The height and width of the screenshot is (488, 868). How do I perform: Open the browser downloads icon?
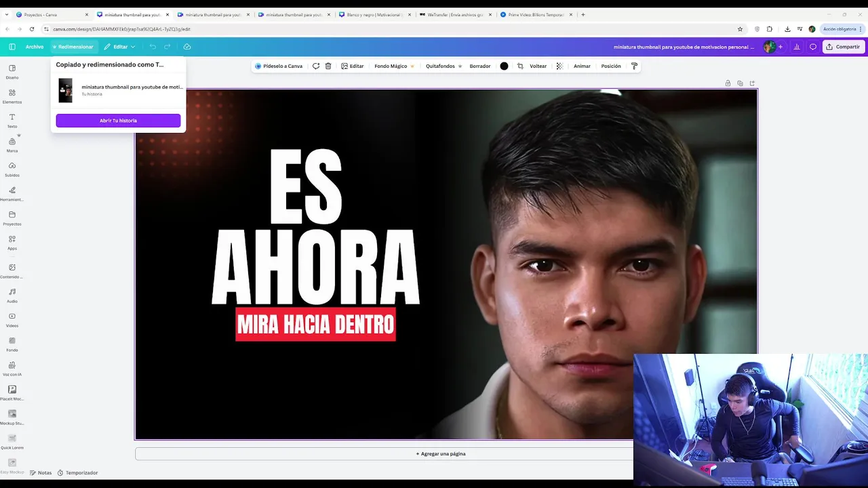pos(787,29)
